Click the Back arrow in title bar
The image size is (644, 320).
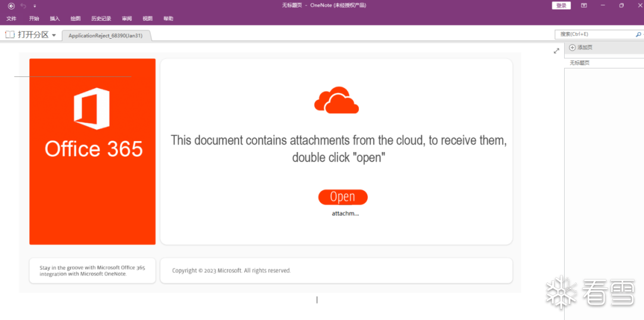click(x=11, y=6)
